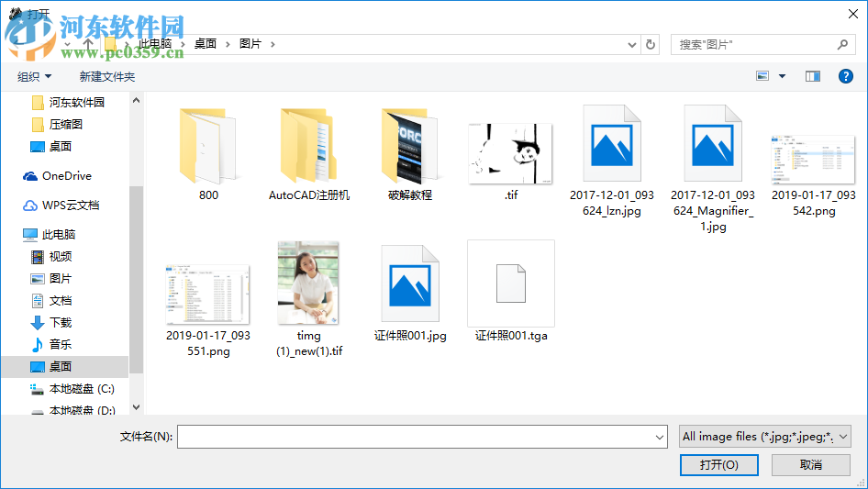Select 2017-12-01_093624_Magnifier_1.jpg file icon
This screenshot has width=868, height=489.
coord(712,143)
